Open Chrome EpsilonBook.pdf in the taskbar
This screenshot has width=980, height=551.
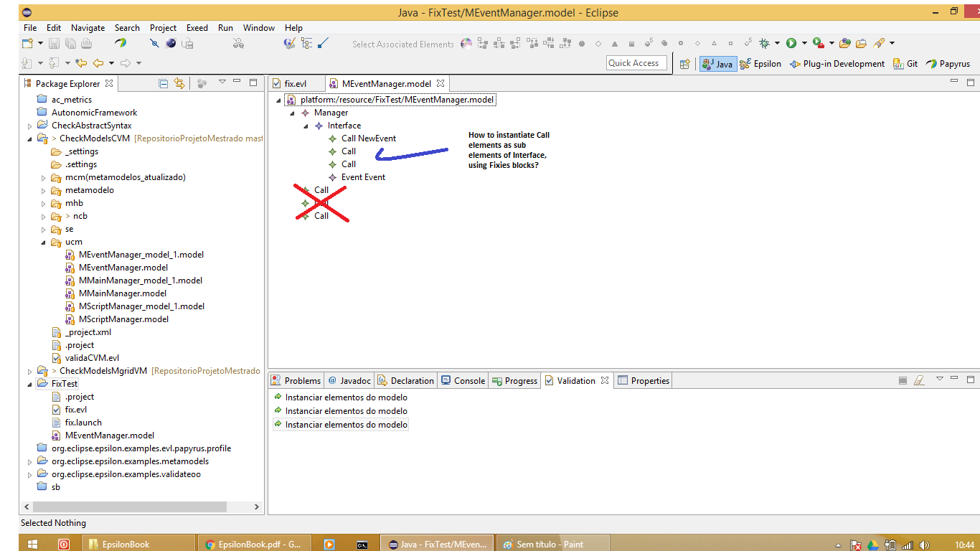(x=253, y=544)
